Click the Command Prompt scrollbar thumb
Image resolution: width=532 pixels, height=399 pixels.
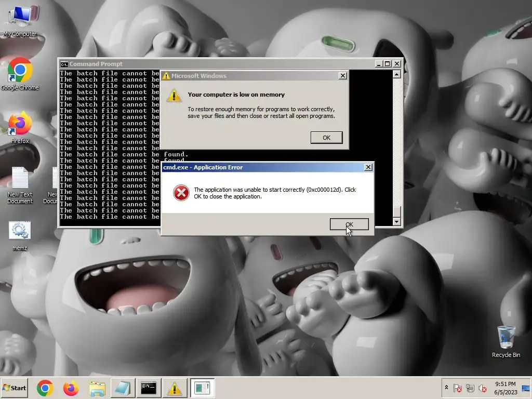click(x=396, y=212)
